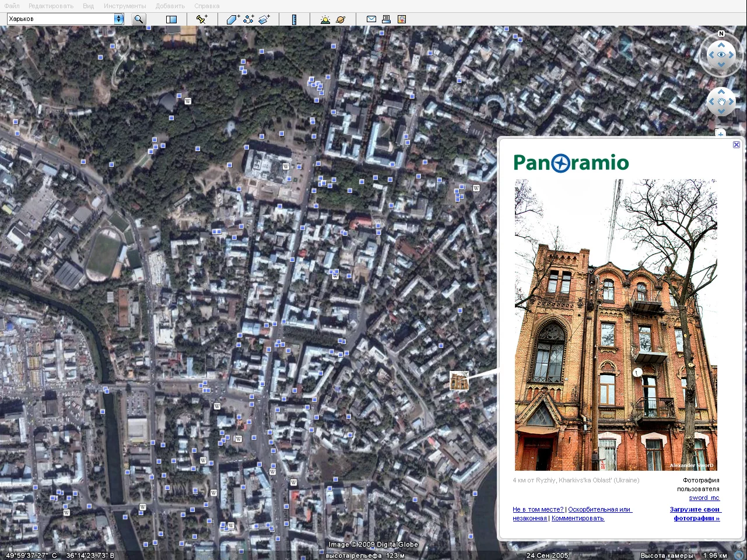Close the Panoramio photo balloon

pyautogui.click(x=737, y=145)
